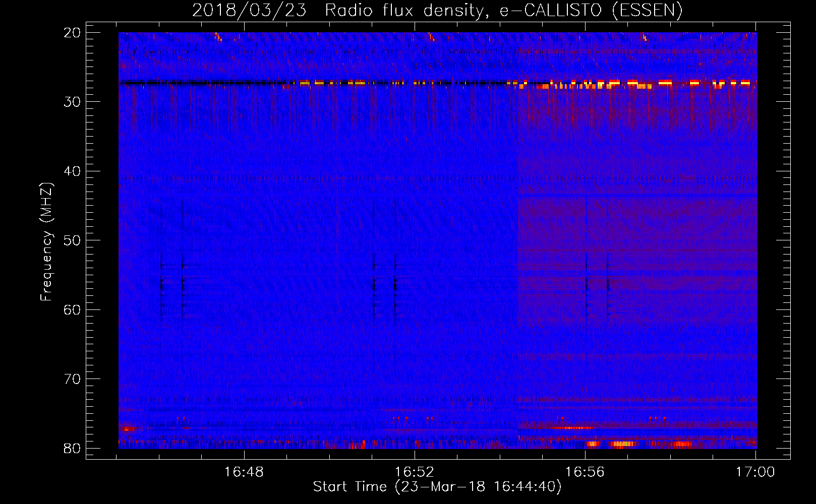Screen dimensions: 816x504
Task: Click the '16:52' time tick label
Action: (415, 472)
